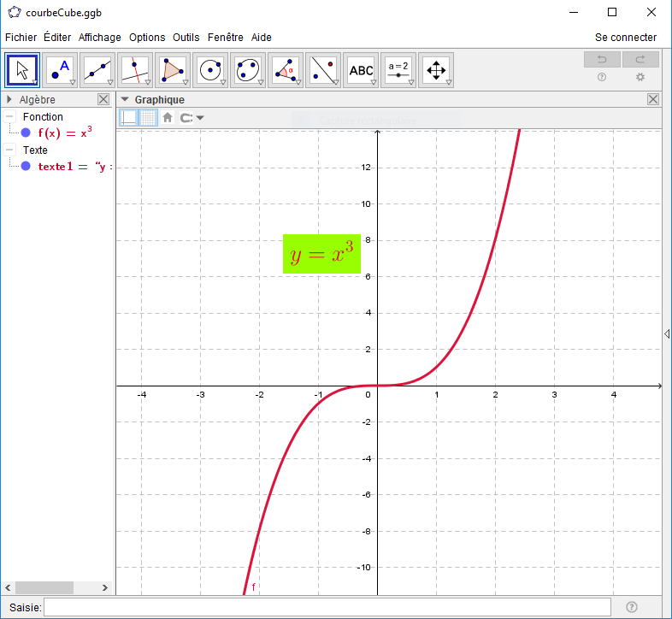Select the Point tool
Viewport: 672px width, 619px height.
click(60, 70)
